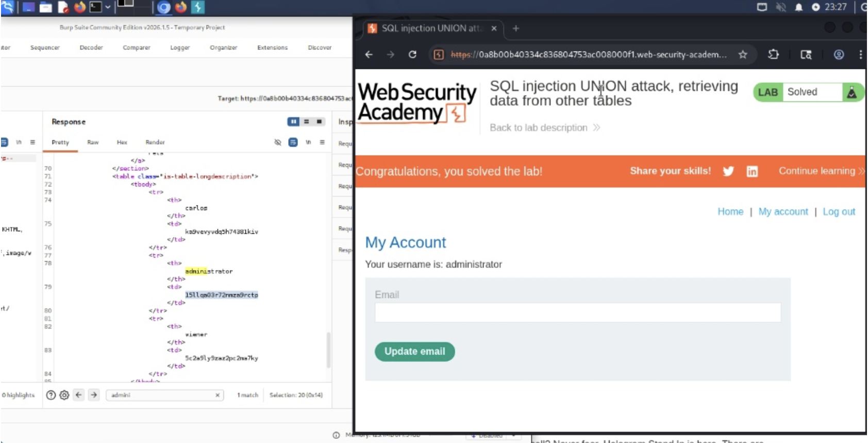Click into the Email input field
868x443 pixels.
pyautogui.click(x=577, y=313)
